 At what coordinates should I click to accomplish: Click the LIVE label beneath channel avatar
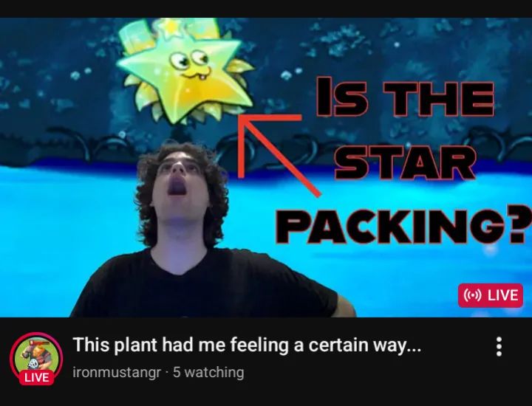pyautogui.click(x=36, y=377)
